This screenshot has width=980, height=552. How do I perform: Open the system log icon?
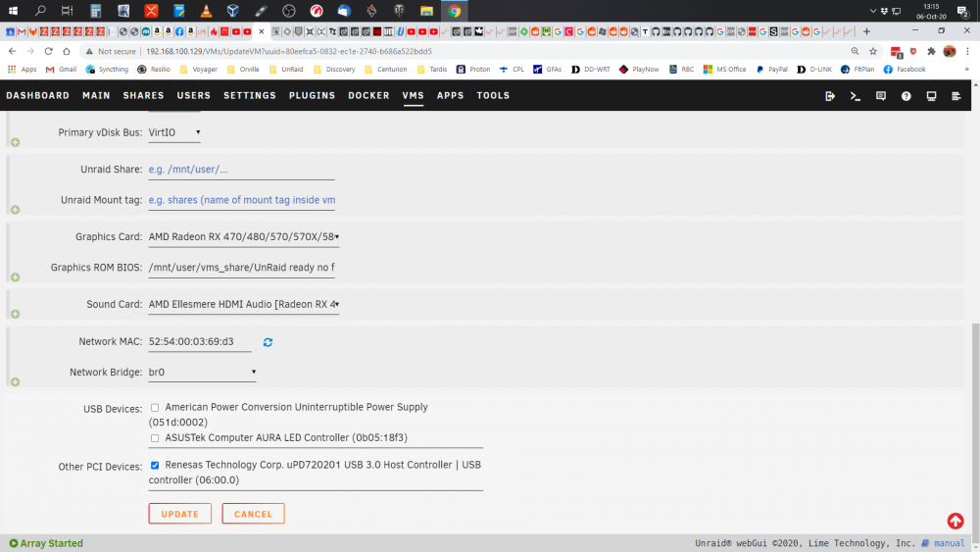[x=956, y=96]
